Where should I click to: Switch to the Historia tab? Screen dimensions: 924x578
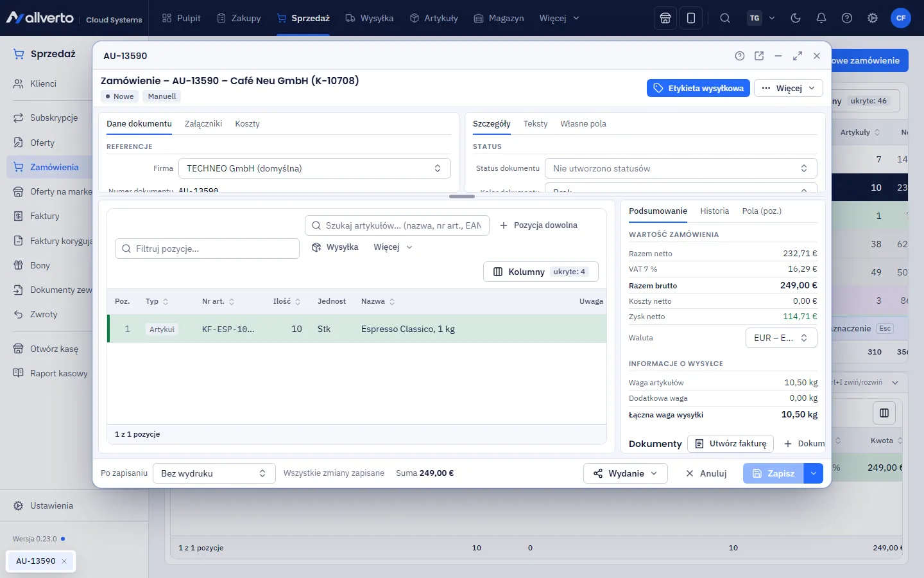715,211
